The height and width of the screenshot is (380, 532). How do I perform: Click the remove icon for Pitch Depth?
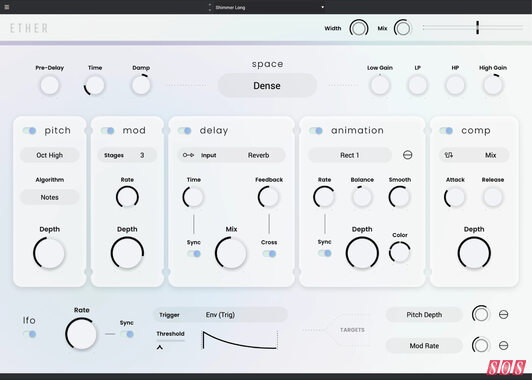[x=504, y=315]
